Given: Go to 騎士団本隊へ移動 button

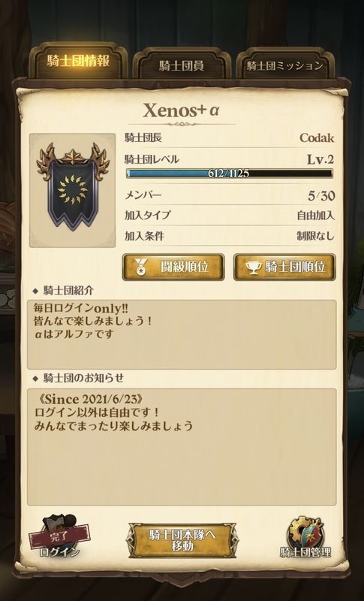Looking at the screenshot, I should click(x=182, y=540).
